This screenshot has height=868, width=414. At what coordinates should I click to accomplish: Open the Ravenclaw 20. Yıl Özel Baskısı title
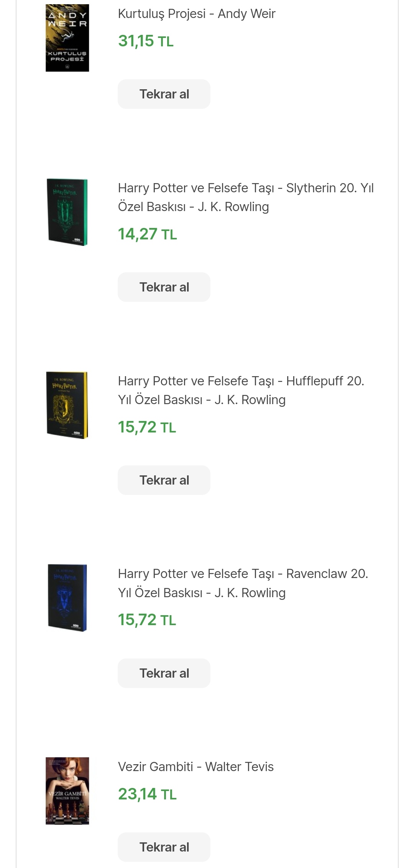243,583
